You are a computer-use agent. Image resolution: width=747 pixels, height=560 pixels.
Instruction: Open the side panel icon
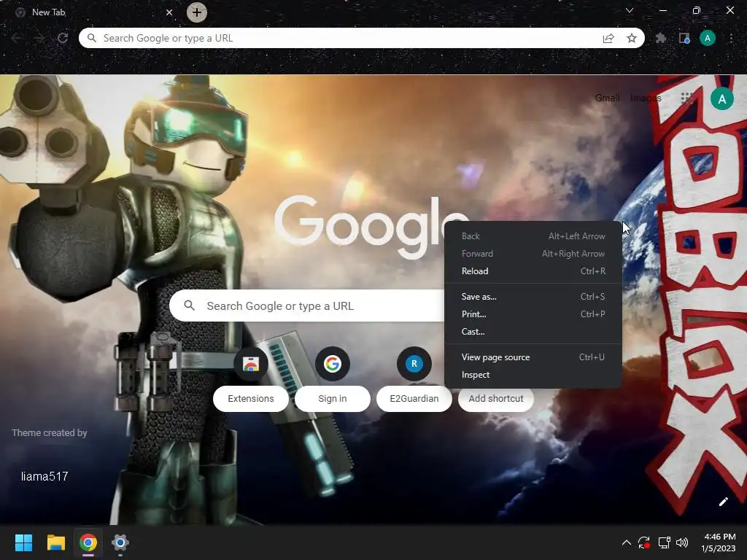coord(684,38)
